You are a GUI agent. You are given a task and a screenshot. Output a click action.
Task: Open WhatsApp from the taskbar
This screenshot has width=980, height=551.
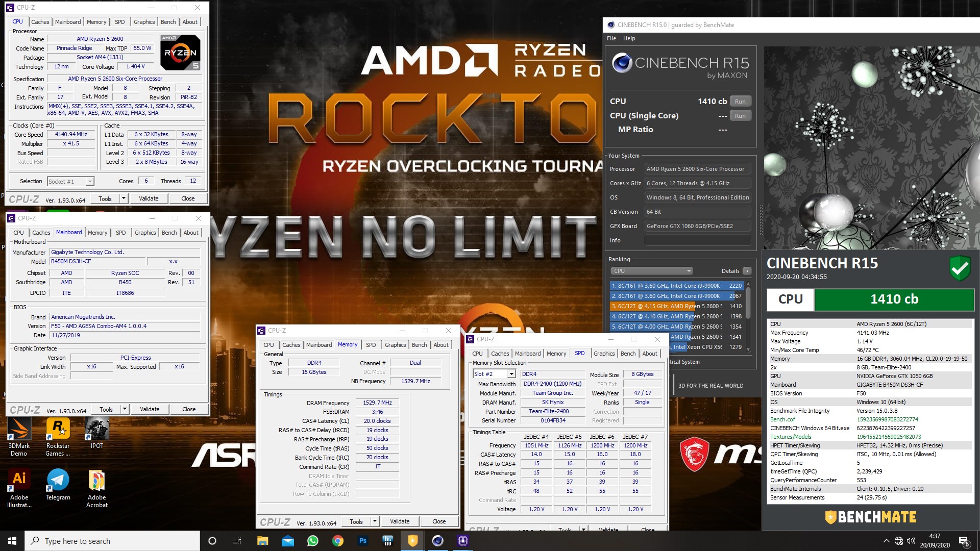312,541
